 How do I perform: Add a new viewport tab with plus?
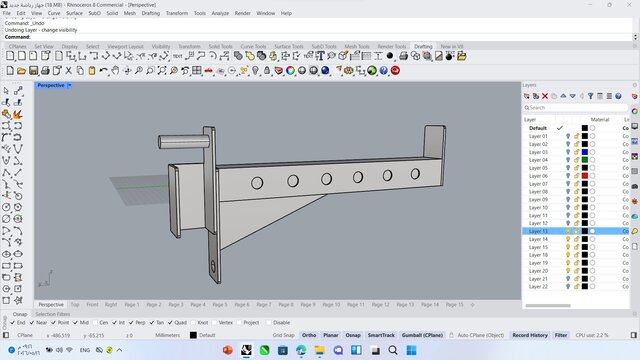pos(472,304)
